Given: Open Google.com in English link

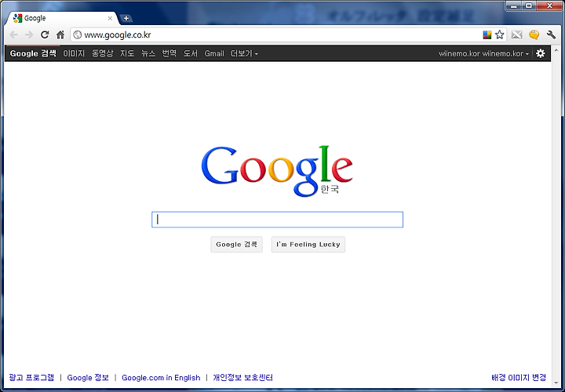Looking at the screenshot, I should pos(161,377).
